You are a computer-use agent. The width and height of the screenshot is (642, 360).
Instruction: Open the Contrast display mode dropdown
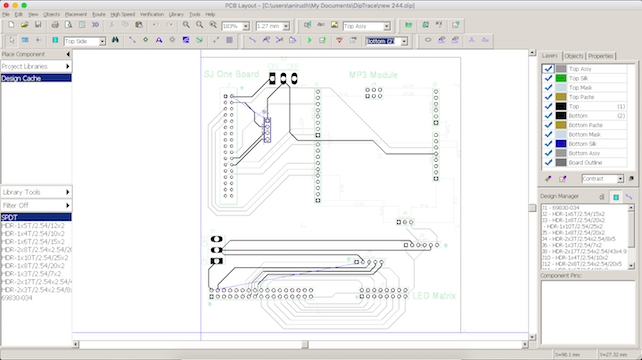(x=620, y=179)
